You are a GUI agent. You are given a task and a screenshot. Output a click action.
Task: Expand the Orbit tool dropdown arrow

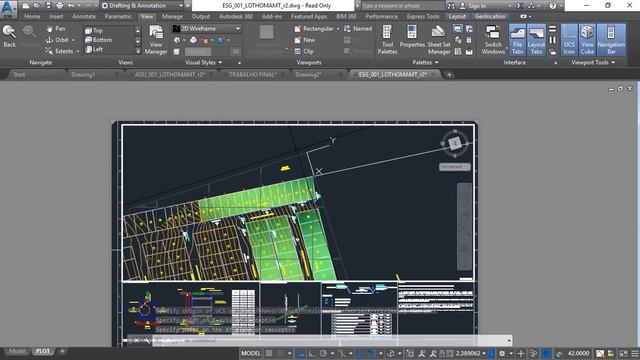[x=73, y=40]
